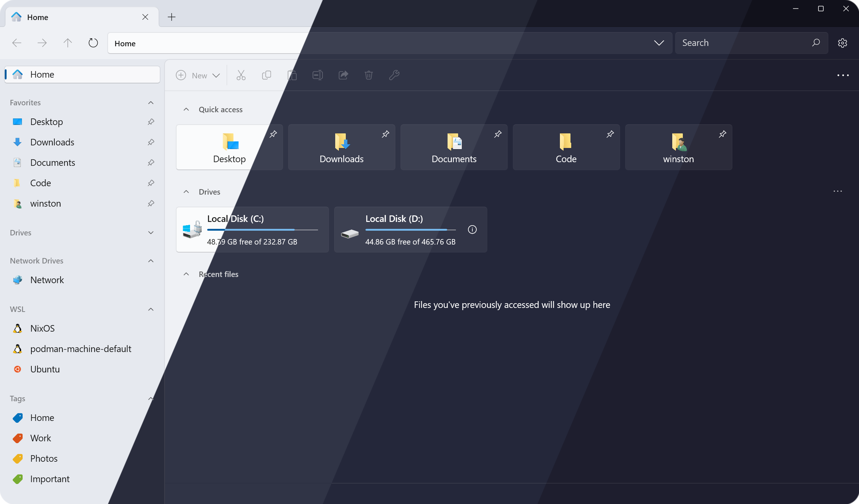Click the Cut scissors icon in toolbar
This screenshot has width=859, height=504.
241,75
